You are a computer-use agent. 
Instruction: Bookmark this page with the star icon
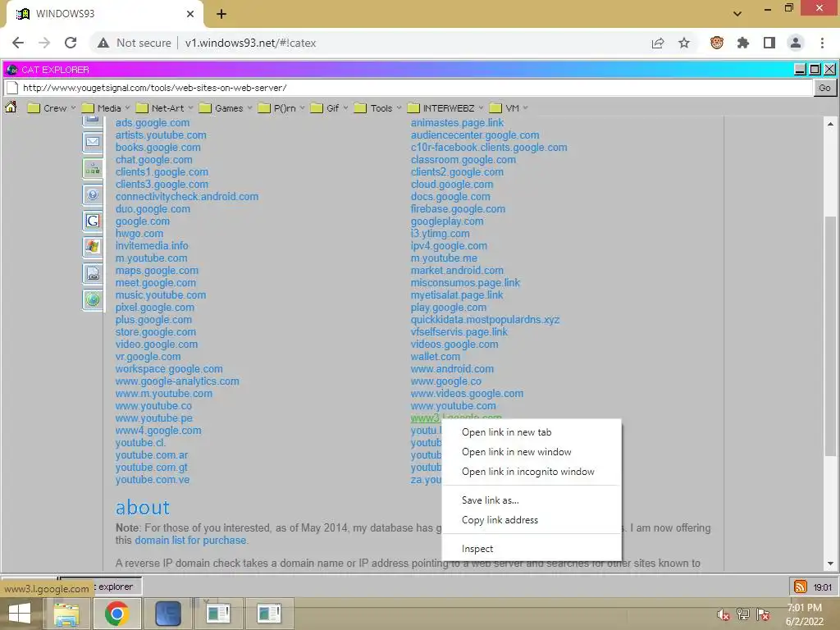tap(684, 43)
